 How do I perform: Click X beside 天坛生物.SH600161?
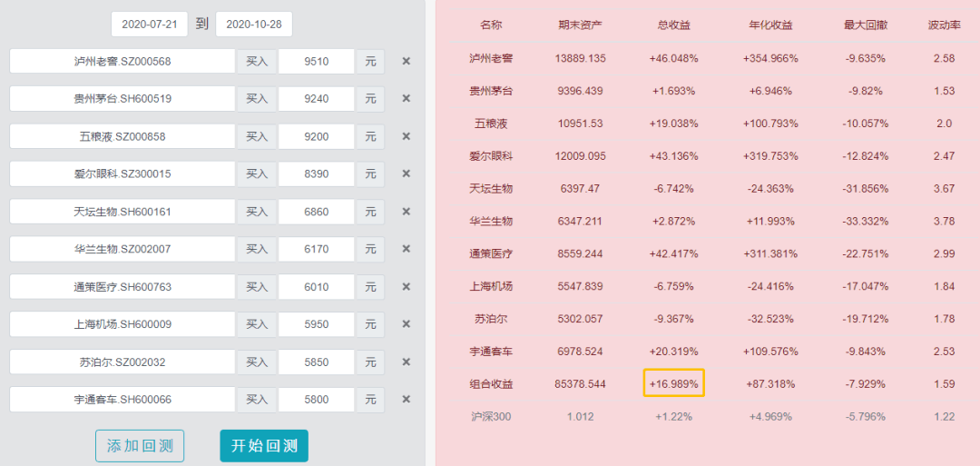pos(406,212)
